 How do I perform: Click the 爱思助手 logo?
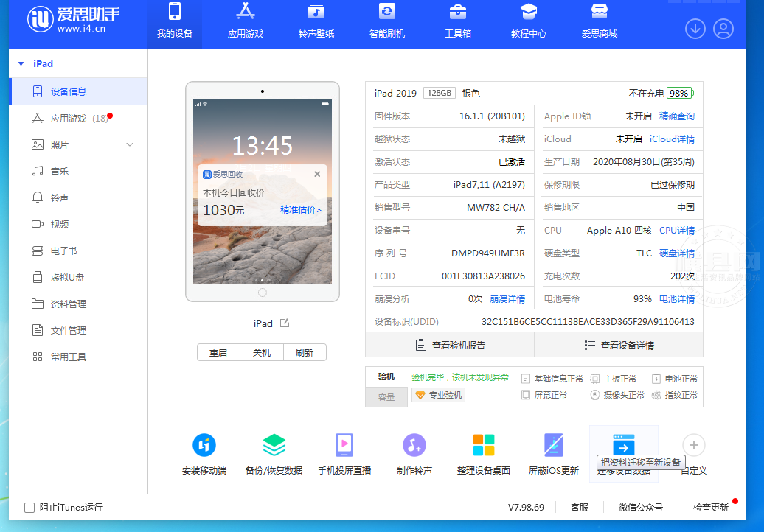[73, 19]
